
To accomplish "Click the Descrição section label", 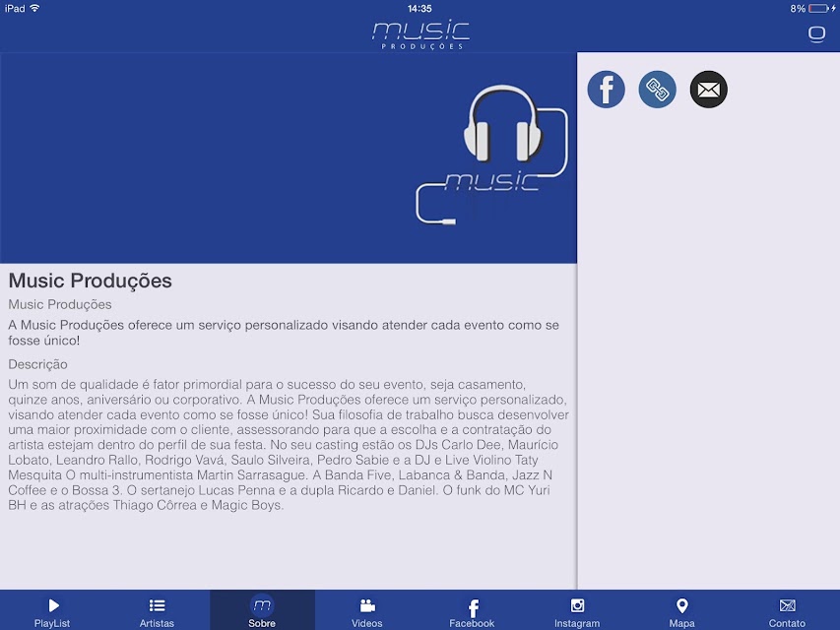I will (37, 364).
